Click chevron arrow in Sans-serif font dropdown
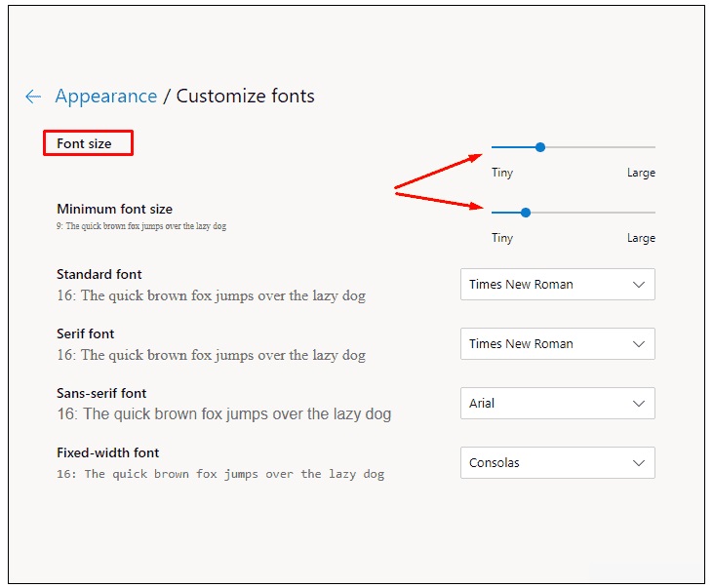 click(639, 404)
